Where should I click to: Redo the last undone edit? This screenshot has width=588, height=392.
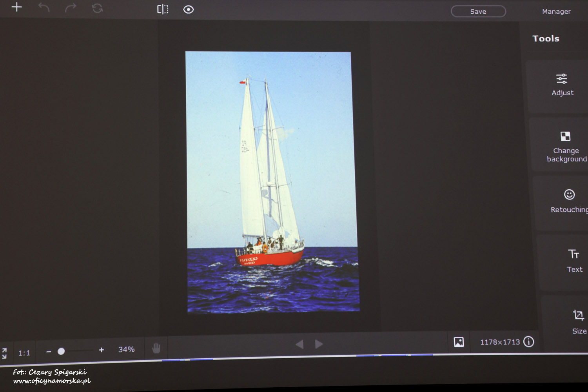click(x=71, y=8)
